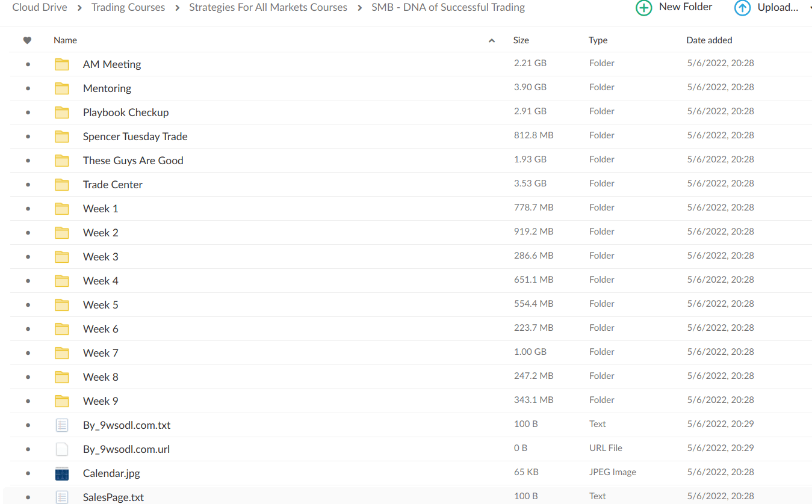Click the Calendar.jpg image thumbnail
This screenshot has width=812, height=504.
pos(61,473)
